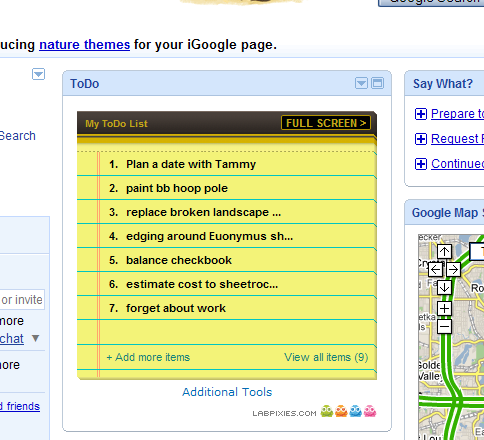The height and width of the screenshot is (440, 484).
Task: Select todo item edging around Euonymus
Action: [x=209, y=236]
